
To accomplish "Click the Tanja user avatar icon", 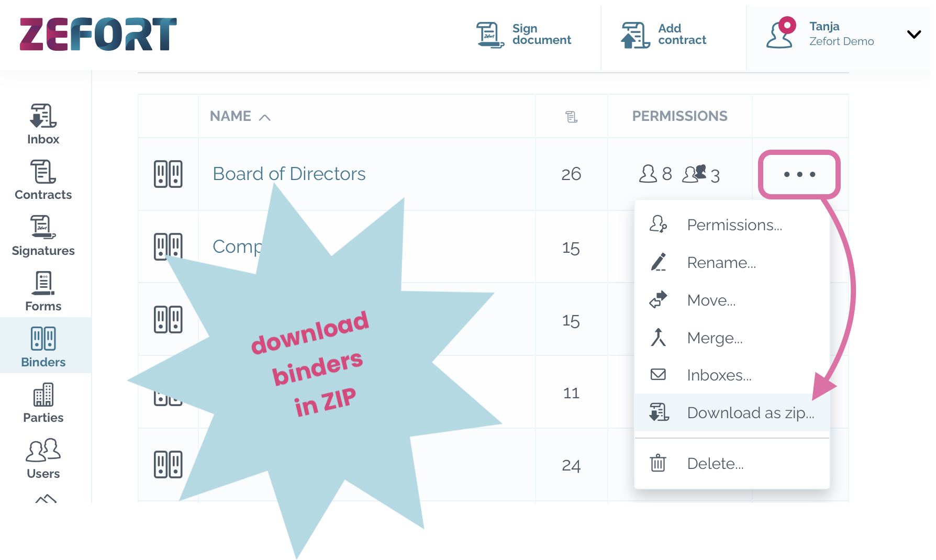I will [x=781, y=32].
